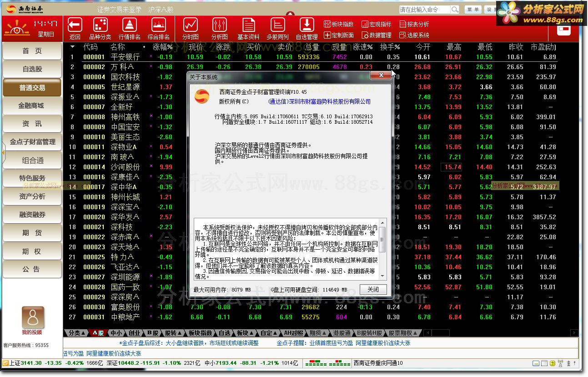Click the upward triangle above the toolbar

click(x=291, y=14)
